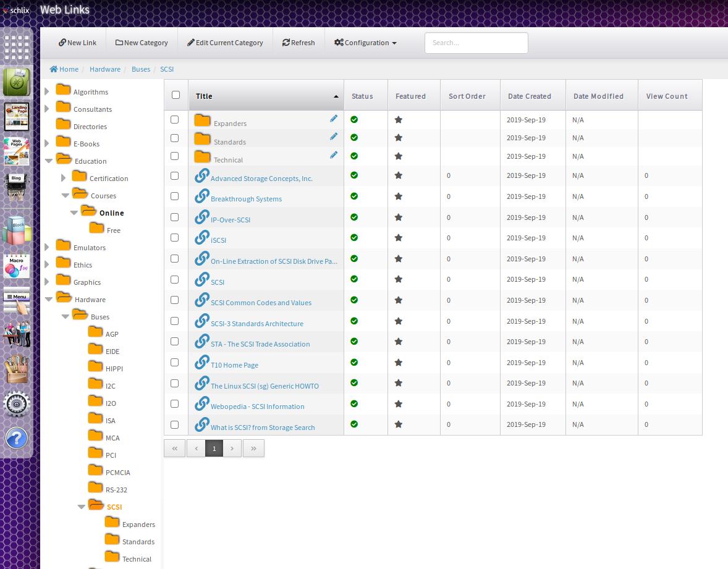Click New Link in the toolbar
Screen dimensions: 728x569
pyautogui.click(x=77, y=43)
